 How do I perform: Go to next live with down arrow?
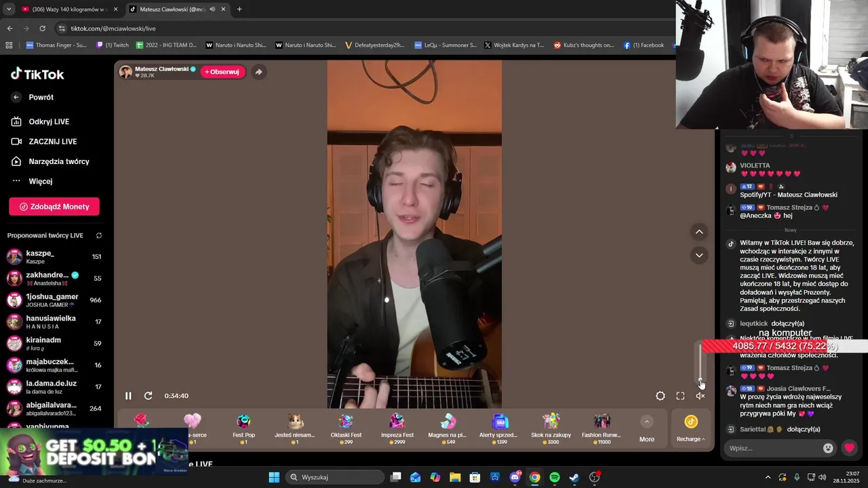pyautogui.click(x=699, y=255)
